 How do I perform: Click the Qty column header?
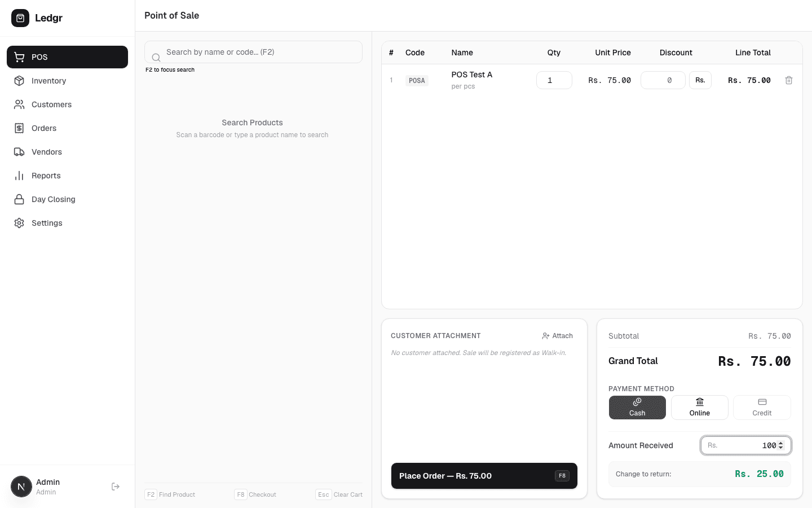554,52
